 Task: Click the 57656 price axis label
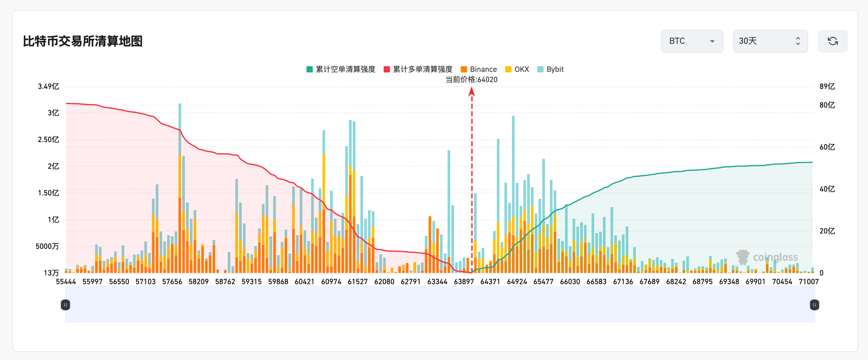[172, 281]
